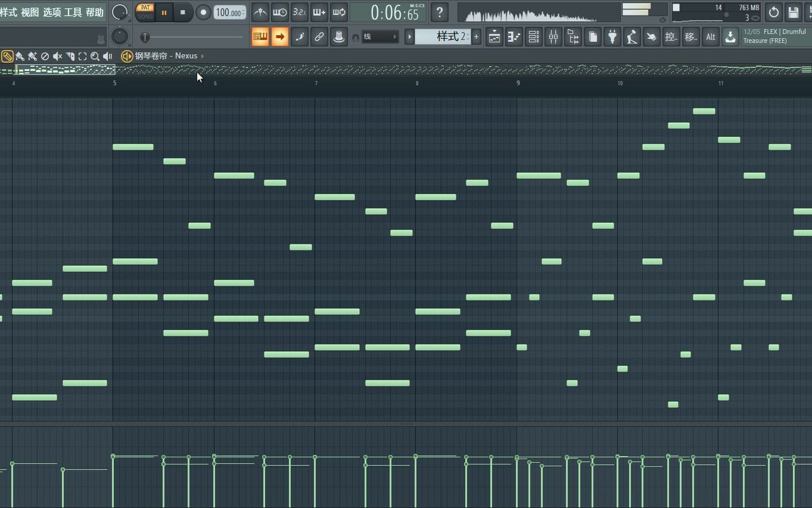Click the FLEX Drumful Treasure news panel
The height and width of the screenshot is (508, 812).
pos(776,36)
